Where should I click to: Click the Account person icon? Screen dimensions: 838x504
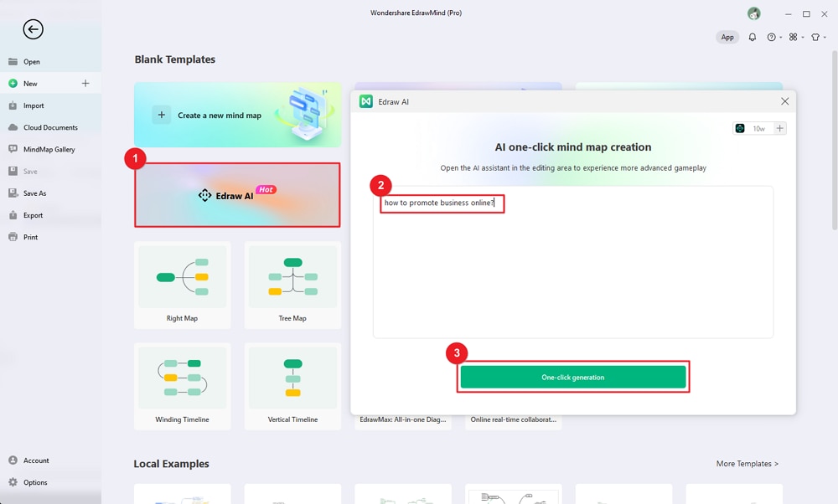click(13, 460)
